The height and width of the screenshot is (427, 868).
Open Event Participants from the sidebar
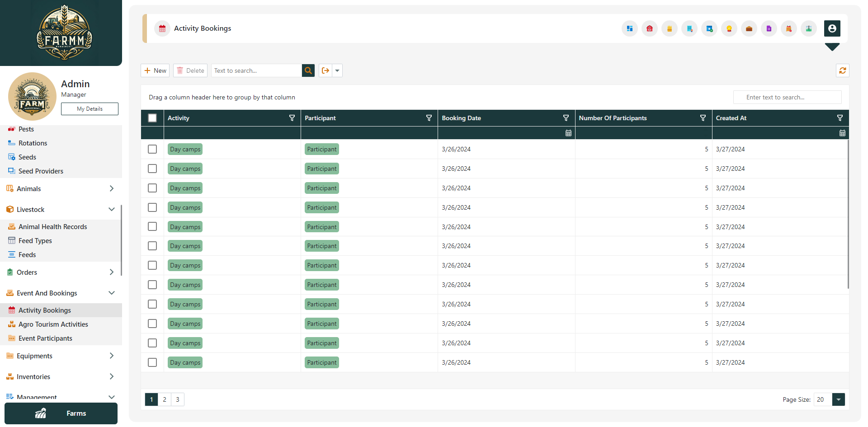[x=45, y=338]
